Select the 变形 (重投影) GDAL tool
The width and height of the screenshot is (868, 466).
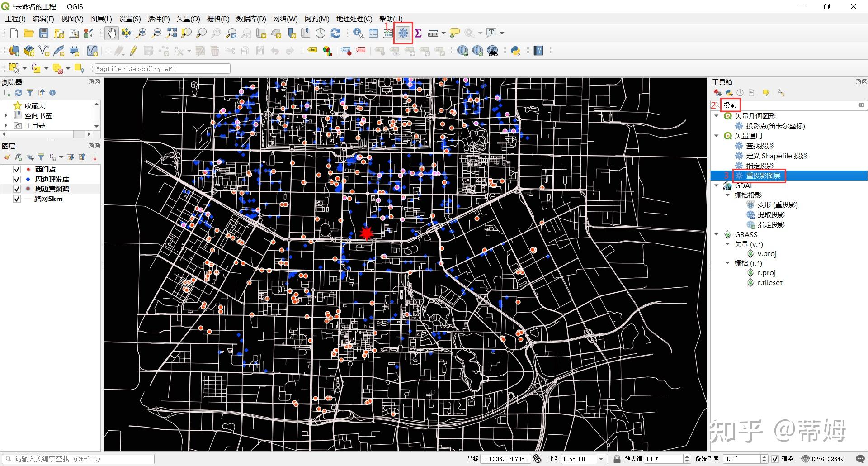pyautogui.click(x=777, y=204)
